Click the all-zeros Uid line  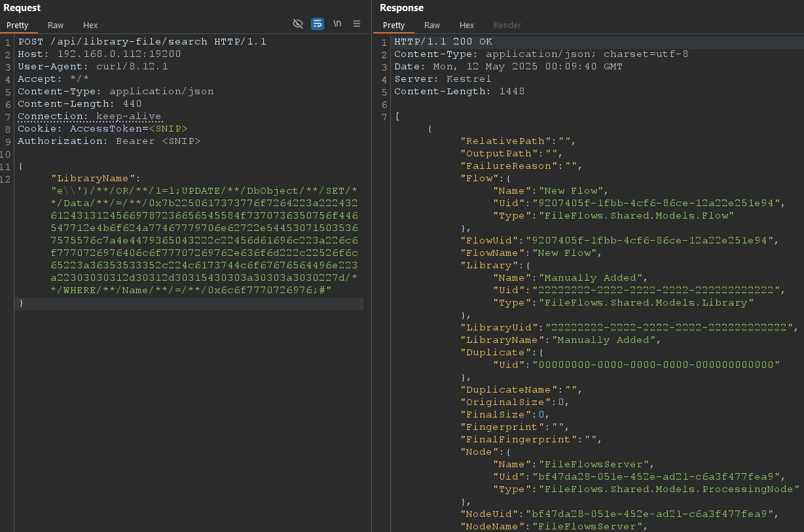[636, 364]
